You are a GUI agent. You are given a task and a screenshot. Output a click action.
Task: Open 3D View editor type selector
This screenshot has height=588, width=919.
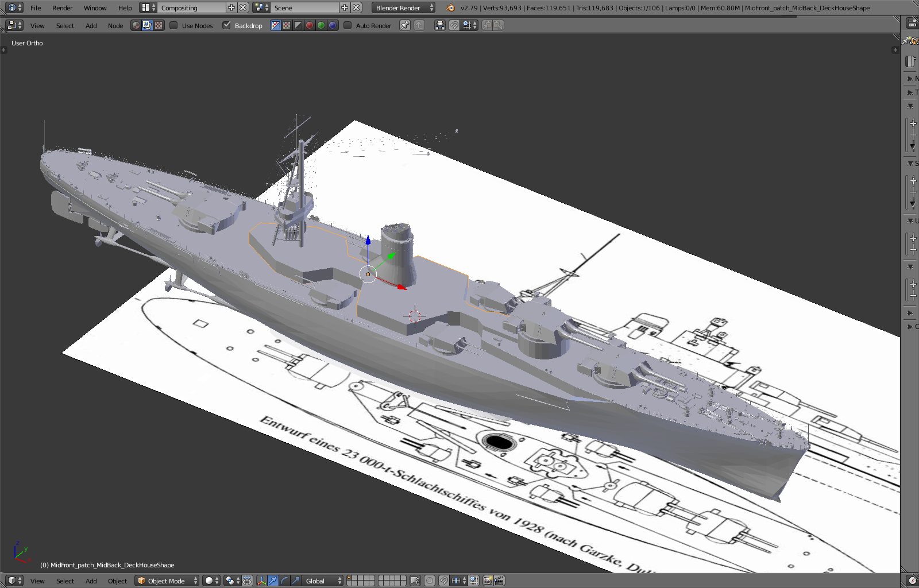(15, 581)
